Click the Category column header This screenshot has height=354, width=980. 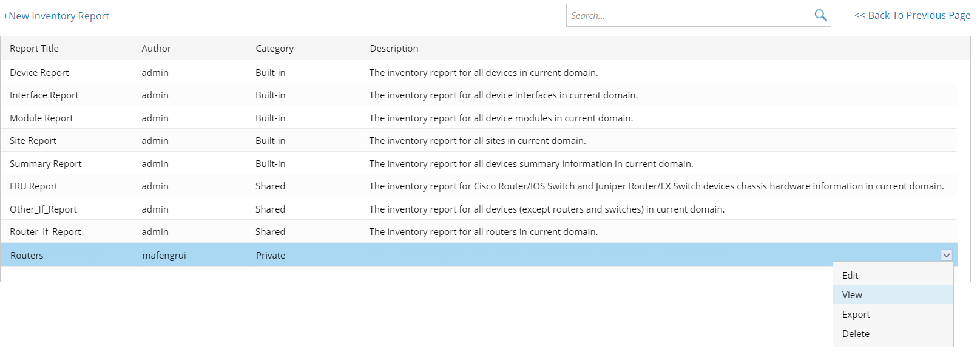pyautogui.click(x=274, y=48)
